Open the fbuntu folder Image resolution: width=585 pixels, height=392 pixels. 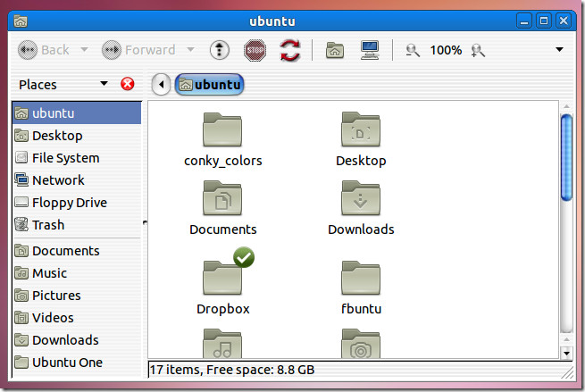click(x=361, y=288)
